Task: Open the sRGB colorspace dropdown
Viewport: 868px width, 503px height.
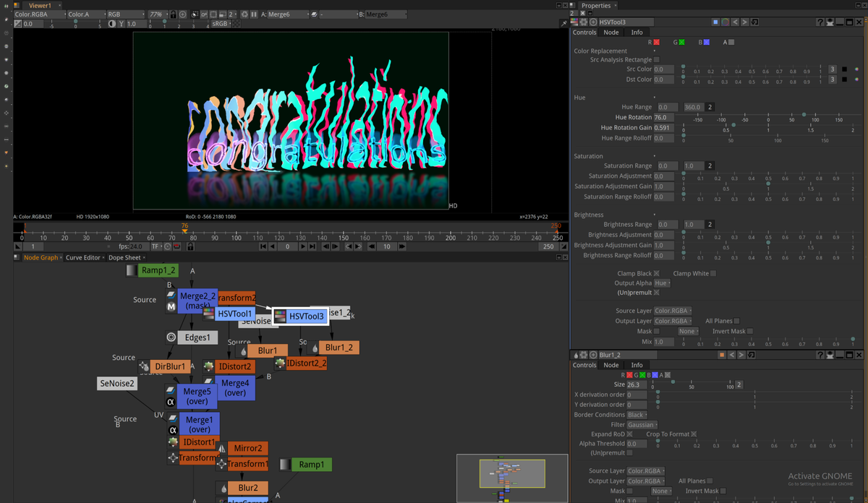Action: pos(221,24)
